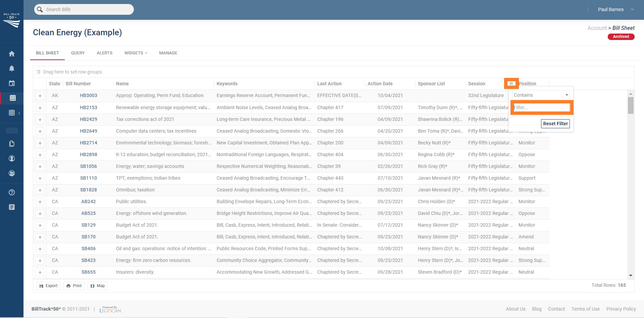
Task: Open the Widgets dropdown menu
Action: pyautogui.click(x=136, y=53)
